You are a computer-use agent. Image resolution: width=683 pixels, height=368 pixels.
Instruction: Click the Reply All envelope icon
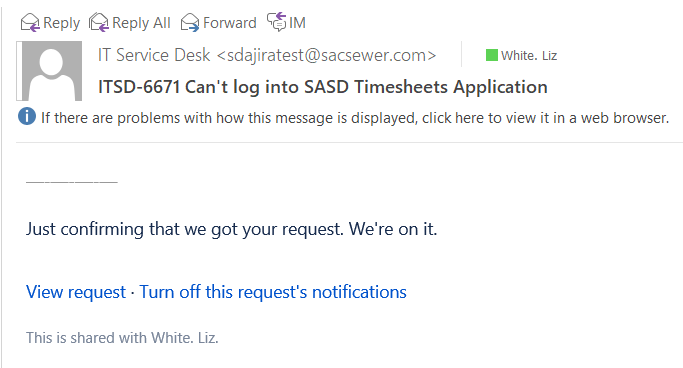tap(98, 23)
